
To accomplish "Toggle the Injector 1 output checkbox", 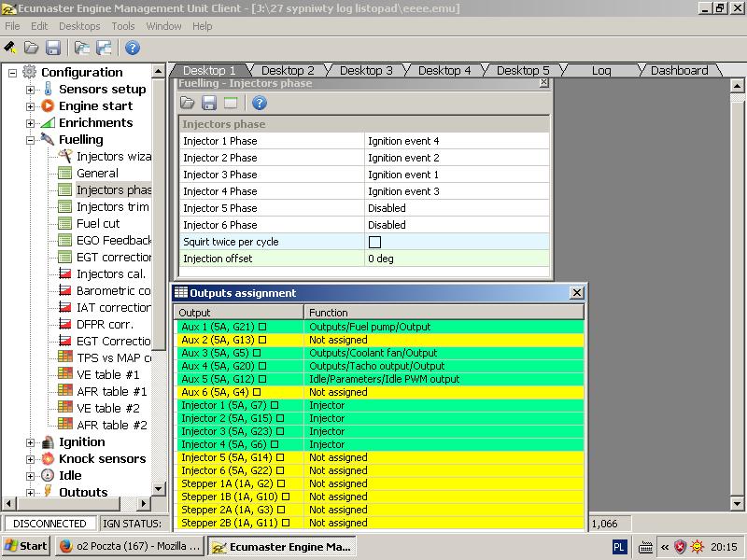I will pos(275,405).
